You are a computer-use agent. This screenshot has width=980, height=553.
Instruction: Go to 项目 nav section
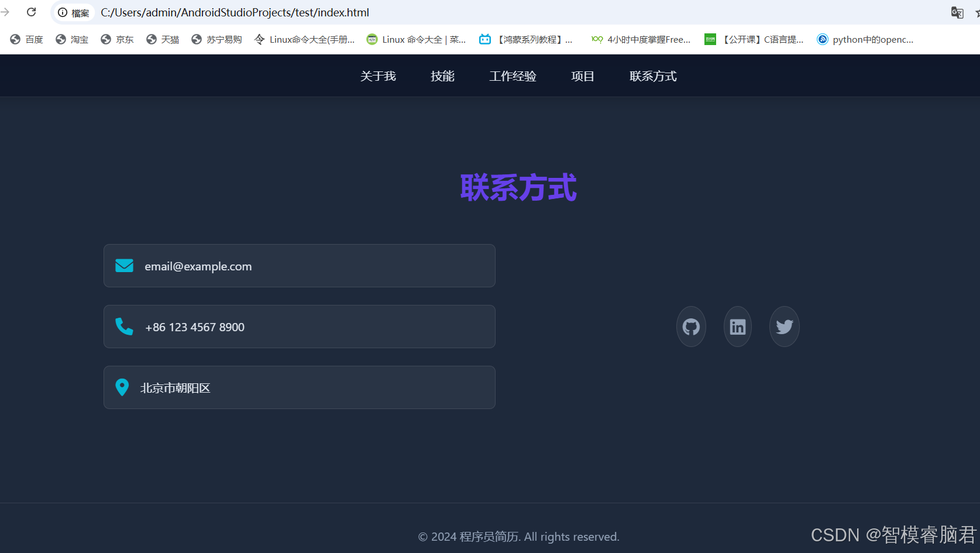point(583,76)
